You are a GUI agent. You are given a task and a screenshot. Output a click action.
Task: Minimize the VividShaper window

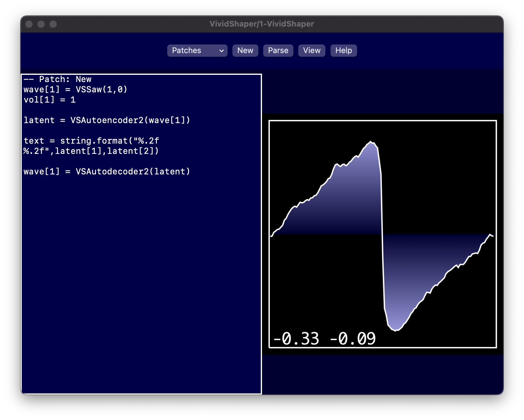click(41, 24)
